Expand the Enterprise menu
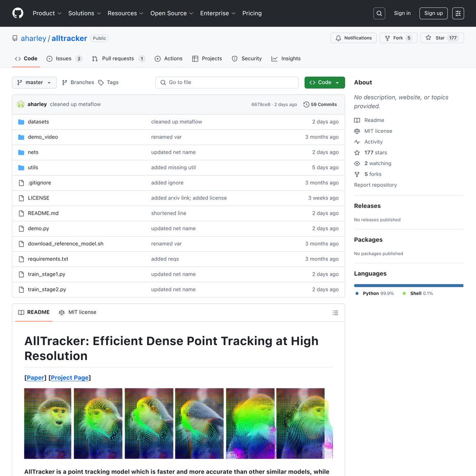Viewport: 476px width, 476px height. pyautogui.click(x=218, y=13)
